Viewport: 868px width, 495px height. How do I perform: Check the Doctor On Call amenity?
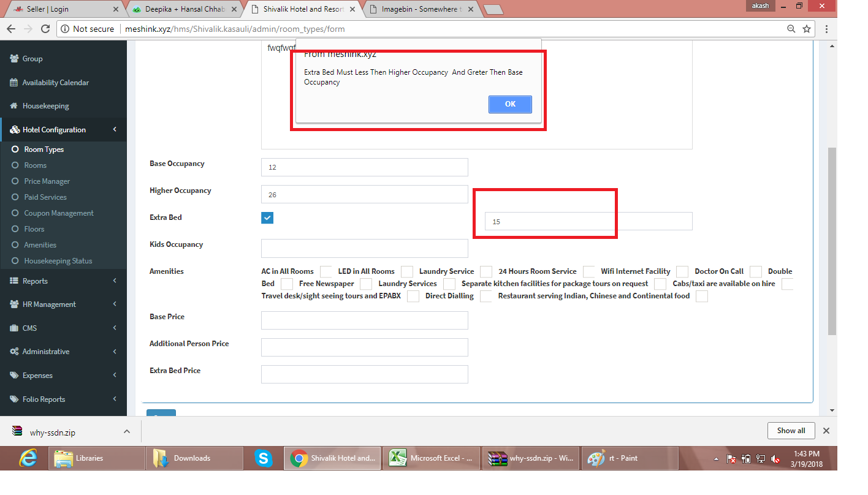click(x=756, y=271)
